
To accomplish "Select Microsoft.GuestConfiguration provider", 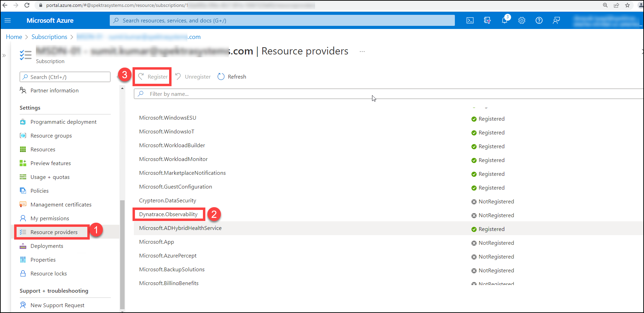I will point(176,187).
